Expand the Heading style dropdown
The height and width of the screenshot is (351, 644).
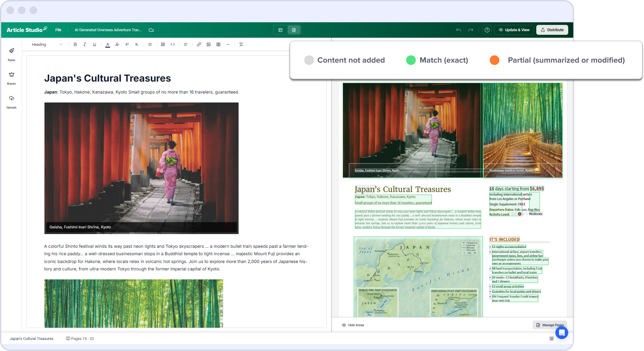47,44
